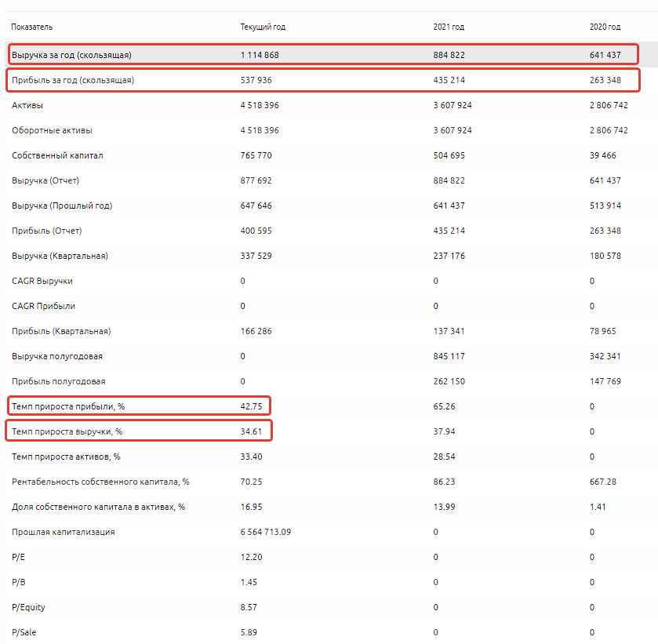The height and width of the screenshot is (644, 658).
Task: Click the 'Прибыль за год (скользящая)' row label
Action: point(73,80)
